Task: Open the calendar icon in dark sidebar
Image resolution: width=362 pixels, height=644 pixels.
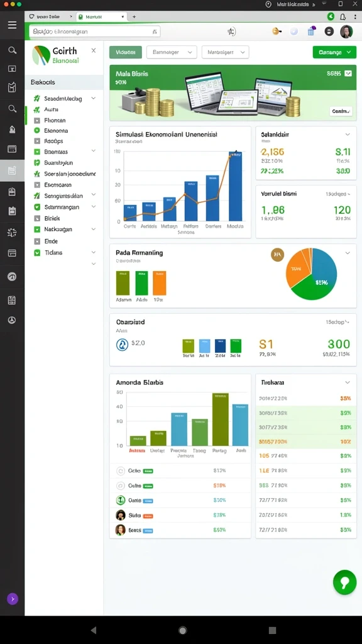Action: (x=12, y=211)
